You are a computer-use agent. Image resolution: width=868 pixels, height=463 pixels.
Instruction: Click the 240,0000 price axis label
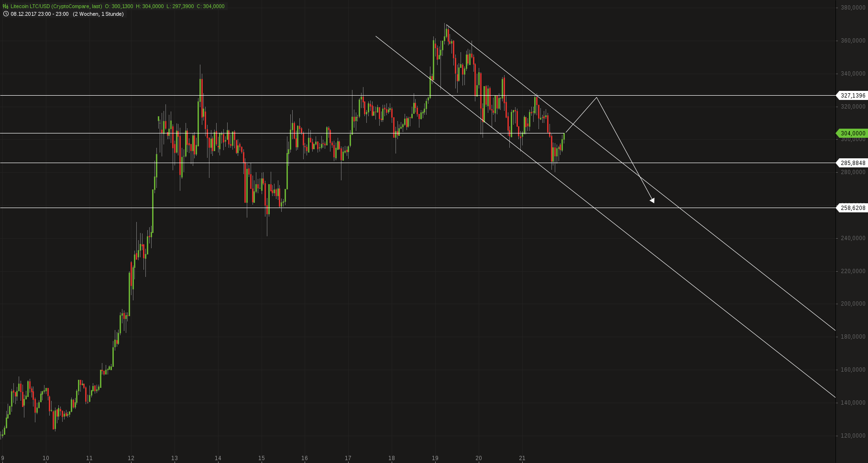(x=853, y=238)
